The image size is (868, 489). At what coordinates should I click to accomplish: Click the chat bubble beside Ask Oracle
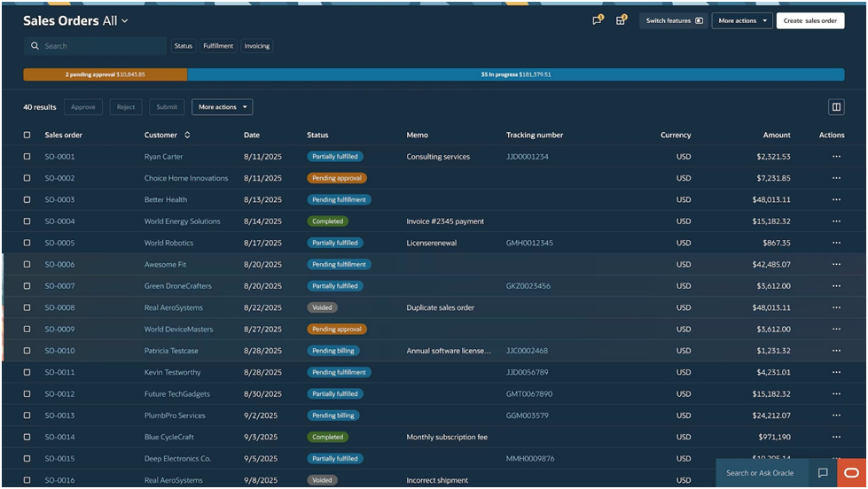coord(823,473)
